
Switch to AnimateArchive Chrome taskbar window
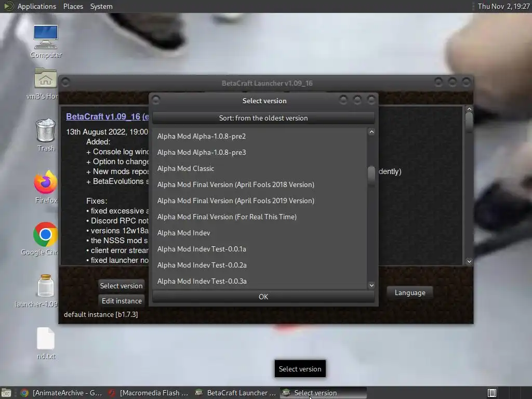(x=61, y=393)
